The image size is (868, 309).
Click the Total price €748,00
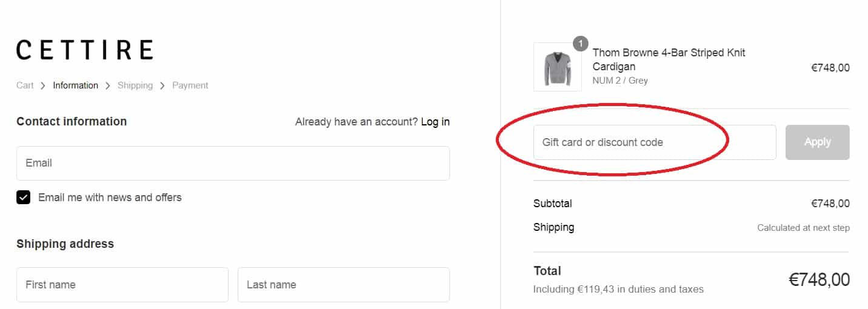819,279
